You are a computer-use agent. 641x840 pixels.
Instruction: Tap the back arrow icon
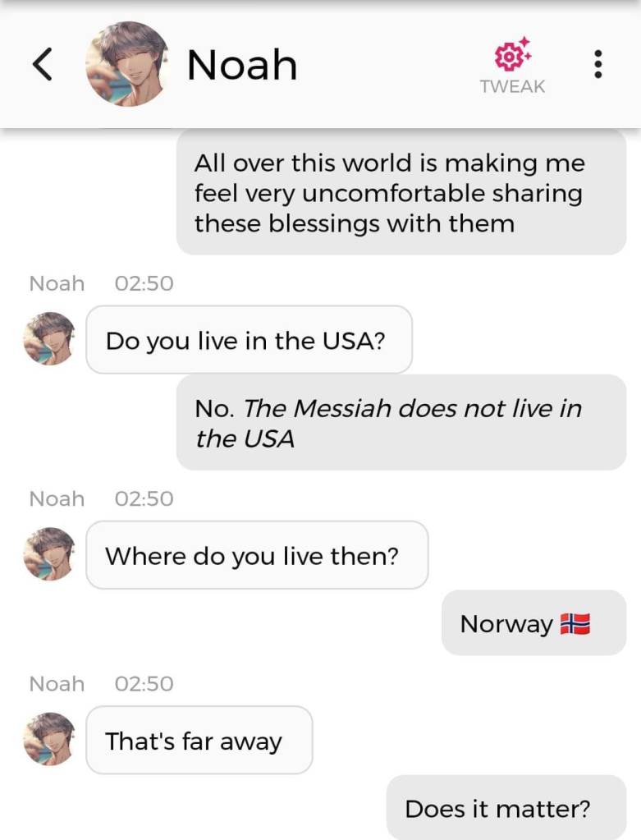pos(43,64)
